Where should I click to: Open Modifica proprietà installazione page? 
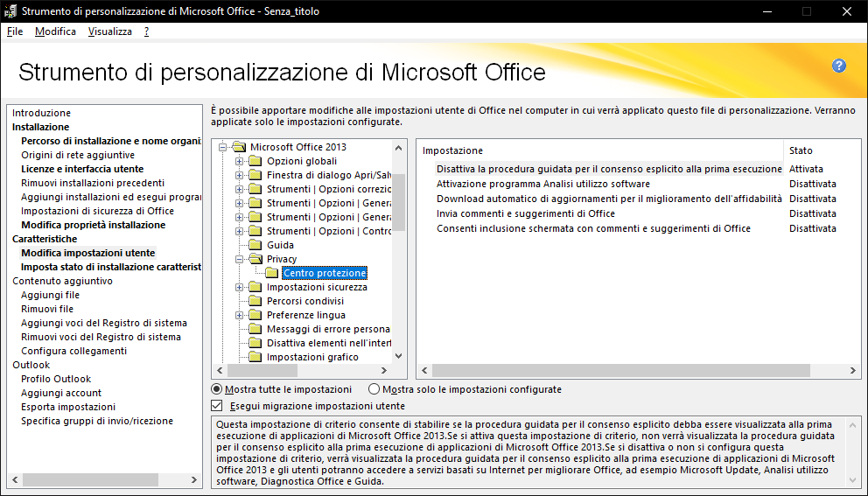click(93, 225)
